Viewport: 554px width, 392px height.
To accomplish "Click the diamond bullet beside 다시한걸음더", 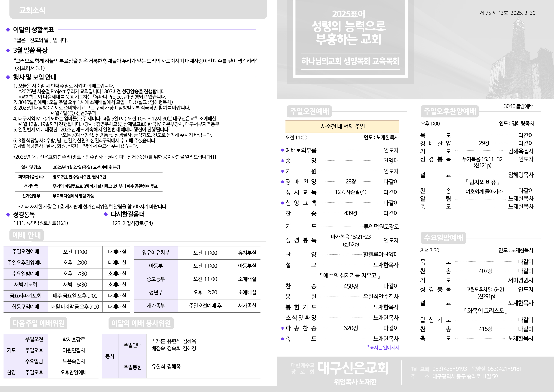I will pos(105,214).
